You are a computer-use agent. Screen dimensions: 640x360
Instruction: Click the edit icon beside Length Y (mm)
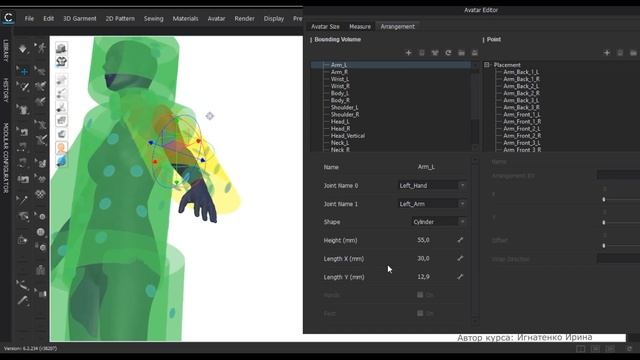pos(460,277)
